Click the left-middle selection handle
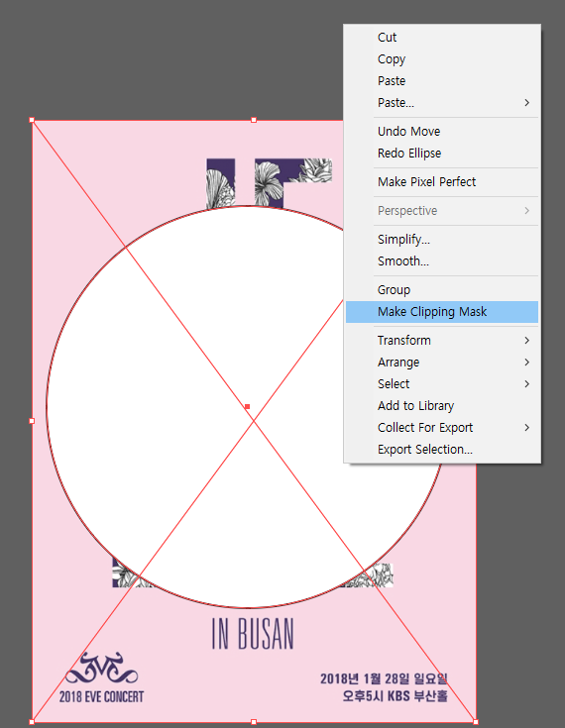 click(32, 421)
